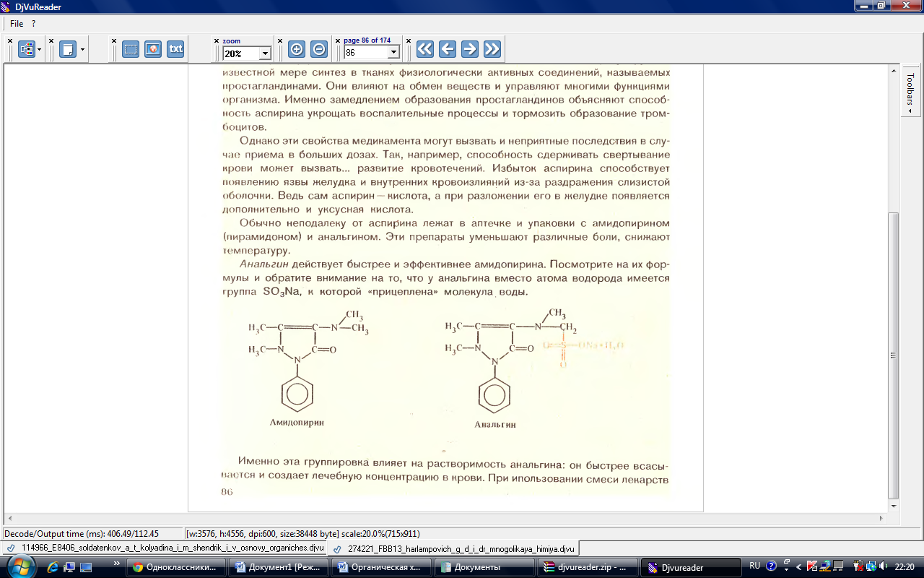Open the djvureader.zip taskbar button

tap(588, 567)
